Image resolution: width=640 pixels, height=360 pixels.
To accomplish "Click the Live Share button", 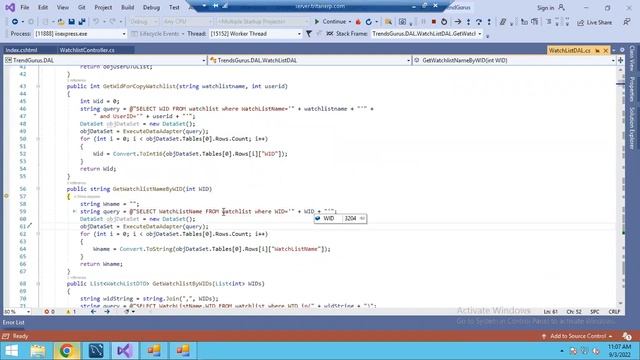I will 594,22.
